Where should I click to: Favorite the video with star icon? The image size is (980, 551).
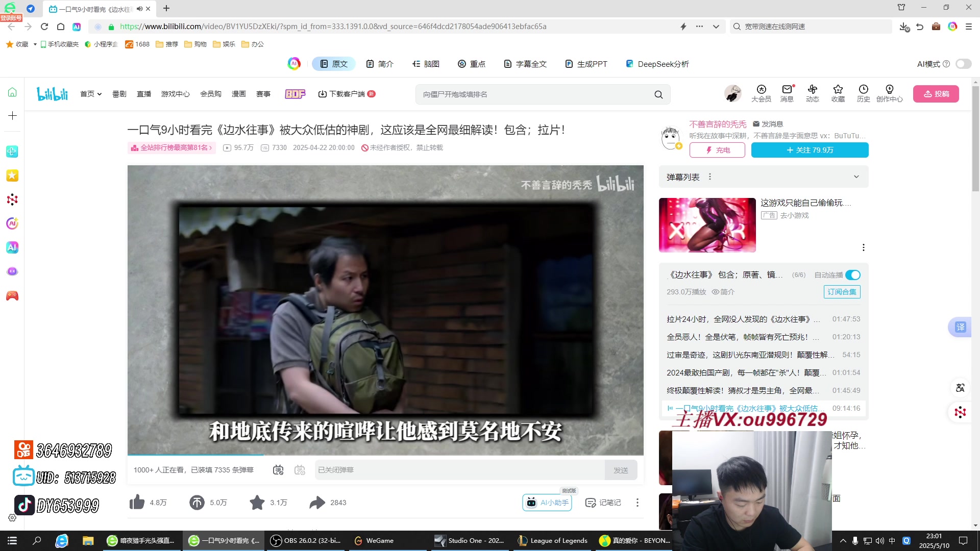[x=257, y=503]
